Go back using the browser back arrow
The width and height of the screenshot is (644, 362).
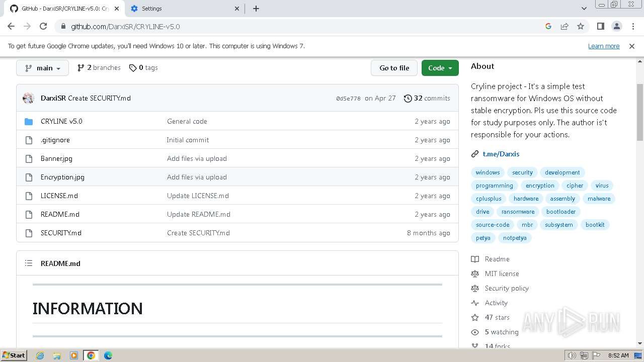(x=11, y=26)
